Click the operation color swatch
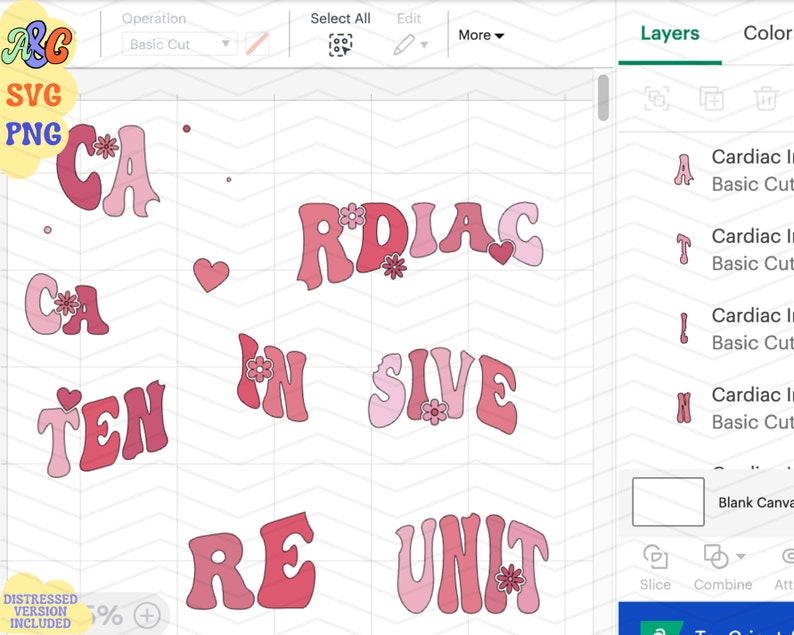794x635 pixels. pos(257,44)
